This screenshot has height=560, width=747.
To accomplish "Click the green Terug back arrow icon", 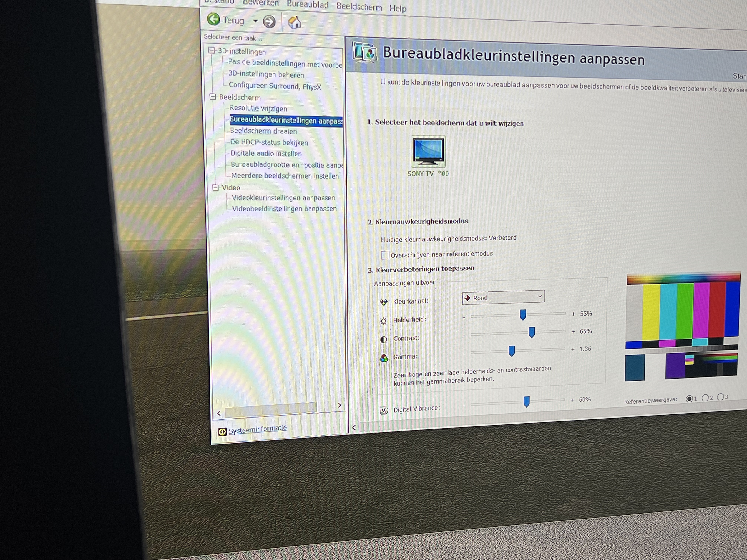I will coord(213,19).
